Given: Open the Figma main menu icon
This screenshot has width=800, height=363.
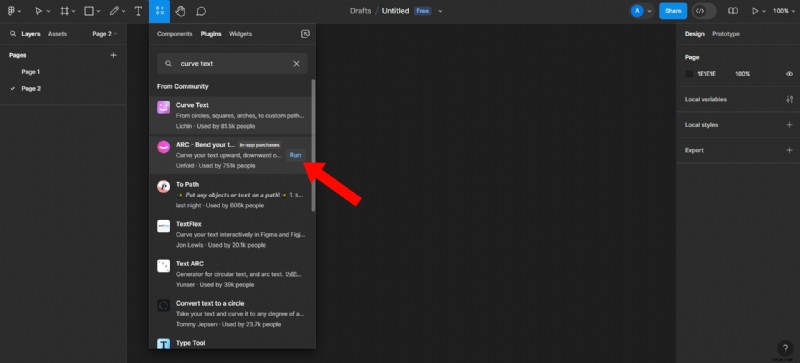Looking at the screenshot, I should tap(11, 11).
